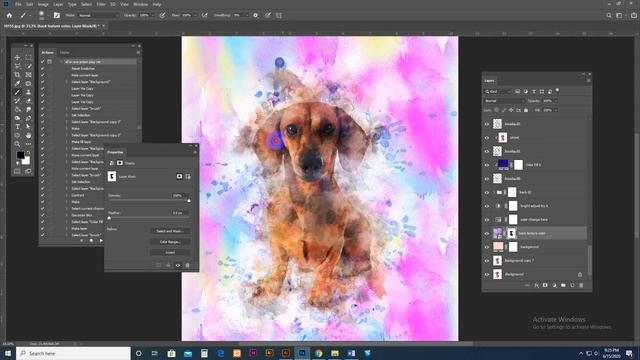
Task: Hide the color change here layer
Action: pyautogui.click(x=487, y=220)
